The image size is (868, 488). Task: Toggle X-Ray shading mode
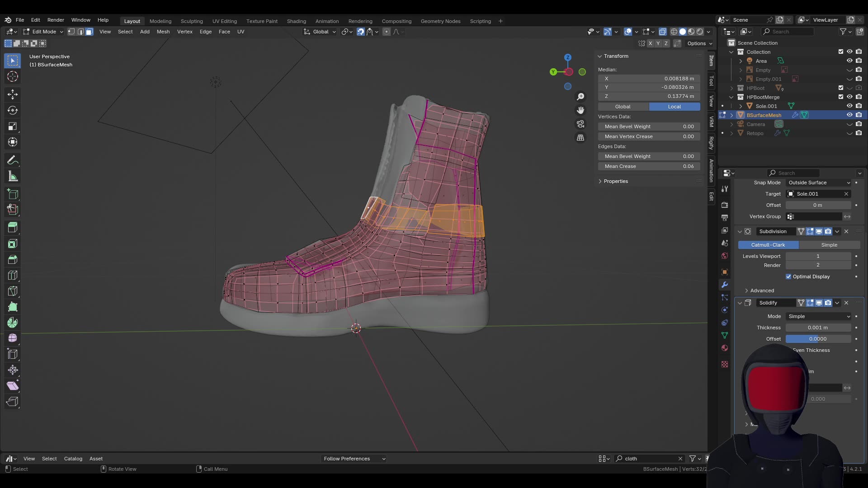tap(663, 32)
